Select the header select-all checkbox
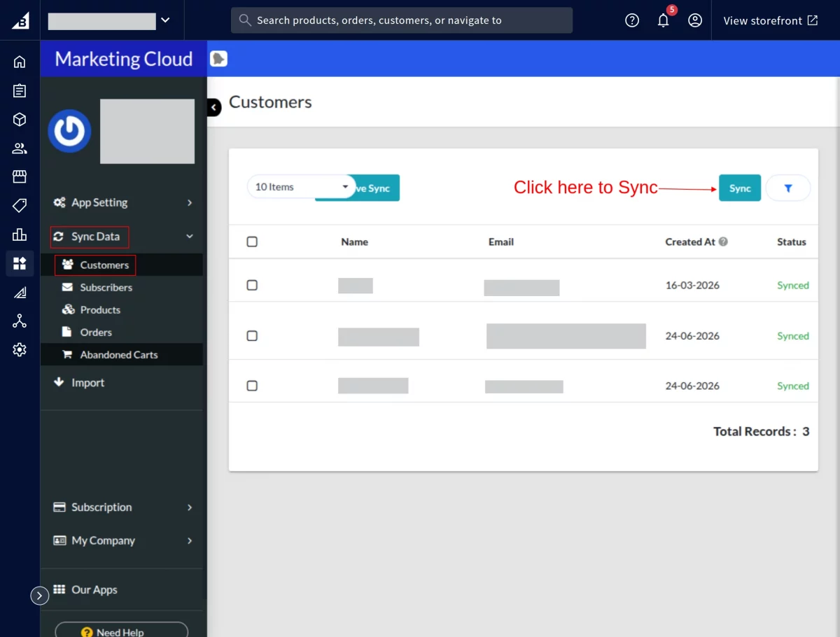The width and height of the screenshot is (840, 637). click(252, 241)
